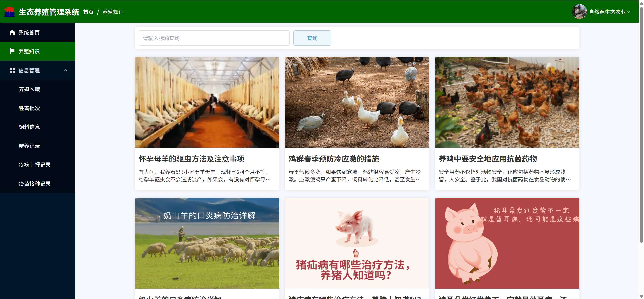Select 牲畜批次 menu item
The height and width of the screenshot is (299, 644).
click(29, 108)
